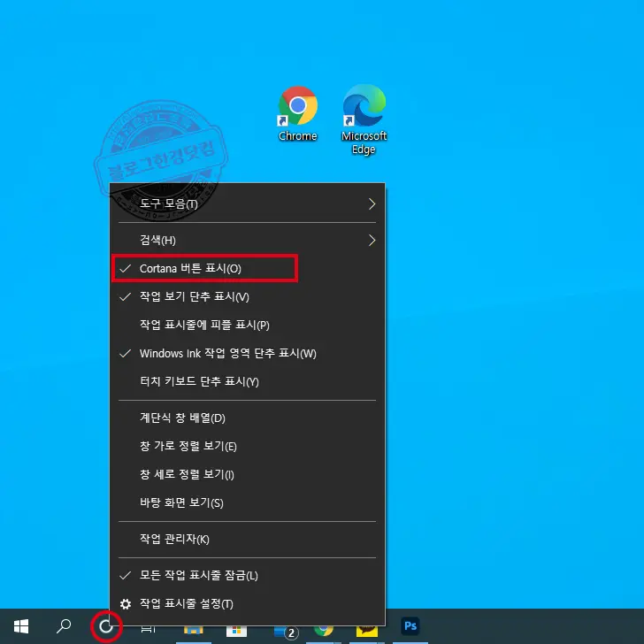Select the Microsoft Edge desktop shortcut
The height and width of the screenshot is (644, 644).
tap(364, 119)
